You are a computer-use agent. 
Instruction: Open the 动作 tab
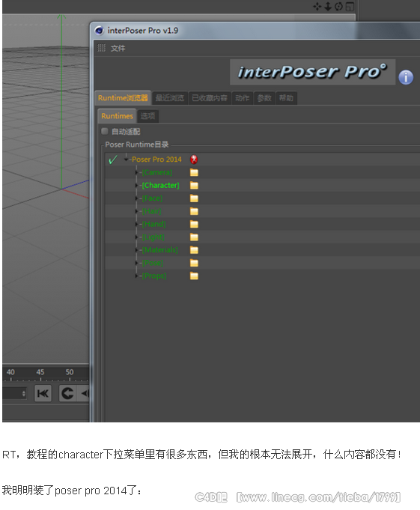(242, 98)
